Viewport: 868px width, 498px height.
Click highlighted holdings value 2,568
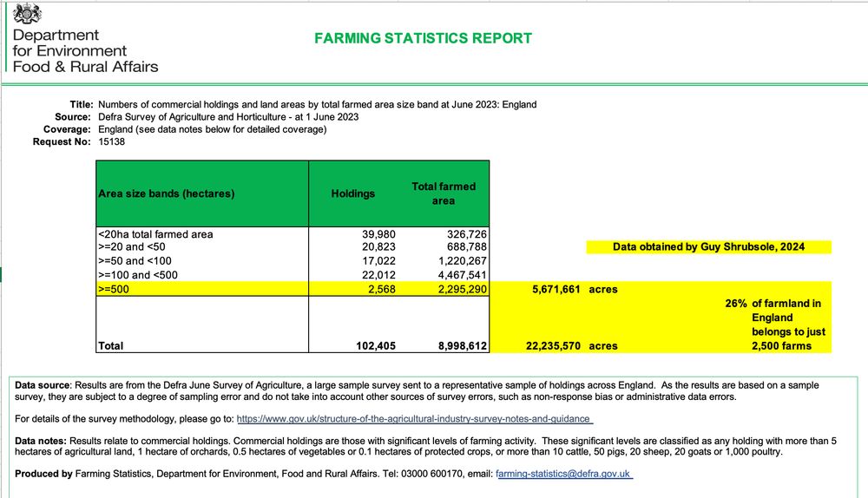click(382, 289)
